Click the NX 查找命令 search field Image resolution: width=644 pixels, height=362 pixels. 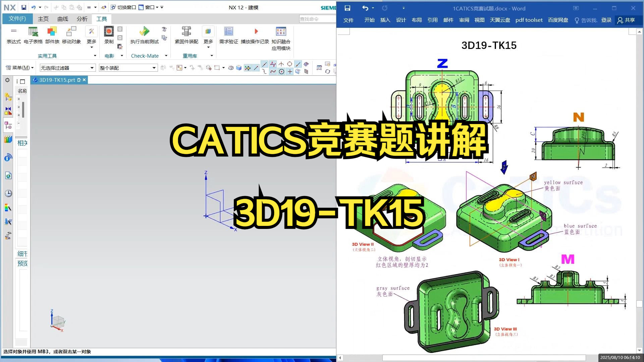[317, 19]
